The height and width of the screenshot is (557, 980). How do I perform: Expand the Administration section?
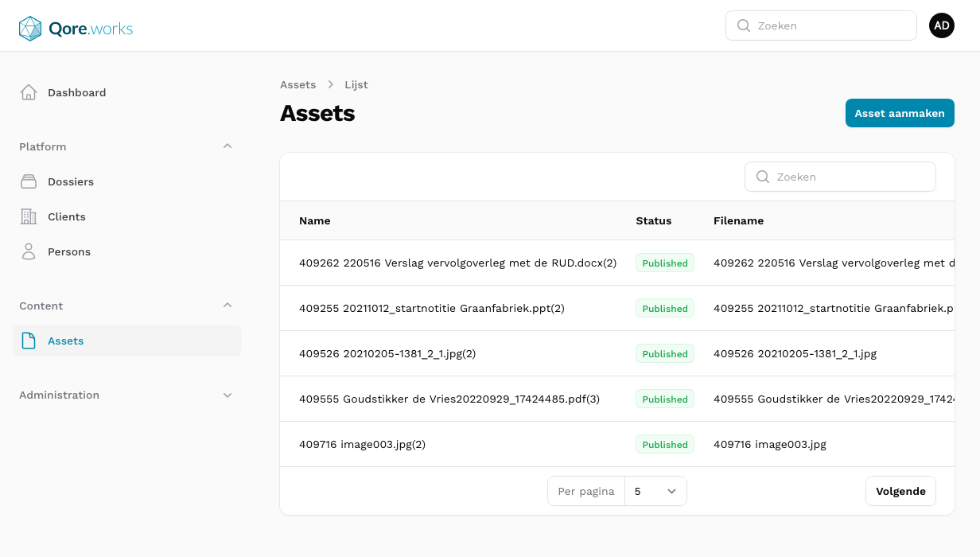coord(227,395)
